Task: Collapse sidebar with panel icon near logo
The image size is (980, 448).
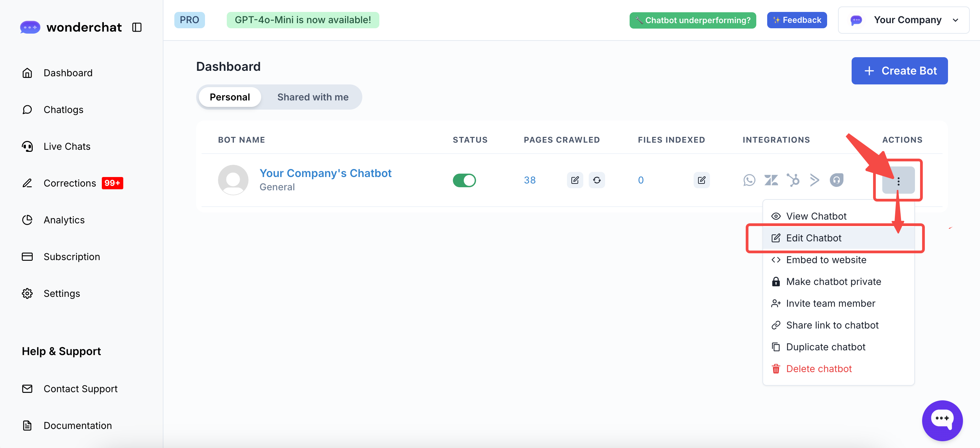Action: 137,27
